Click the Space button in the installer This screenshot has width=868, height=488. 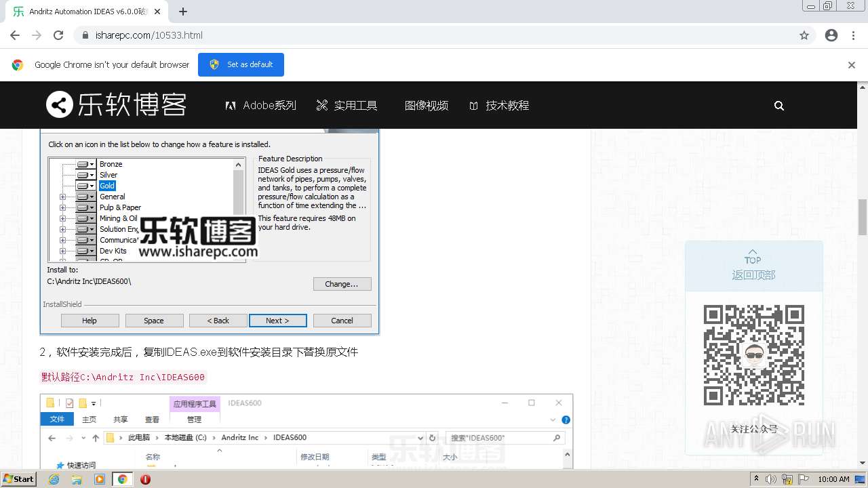coord(154,321)
